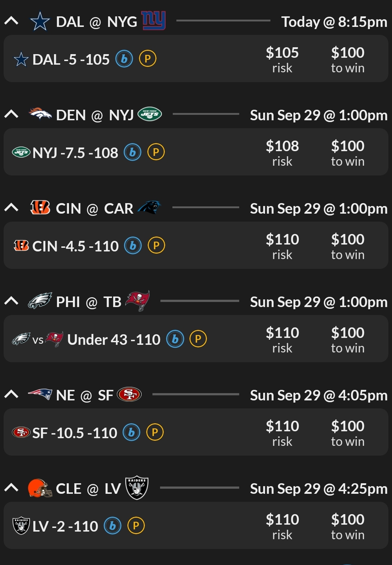Click the Cowboys star logo in the DAL @ NYG header
The image size is (392, 565).
coord(40,21)
